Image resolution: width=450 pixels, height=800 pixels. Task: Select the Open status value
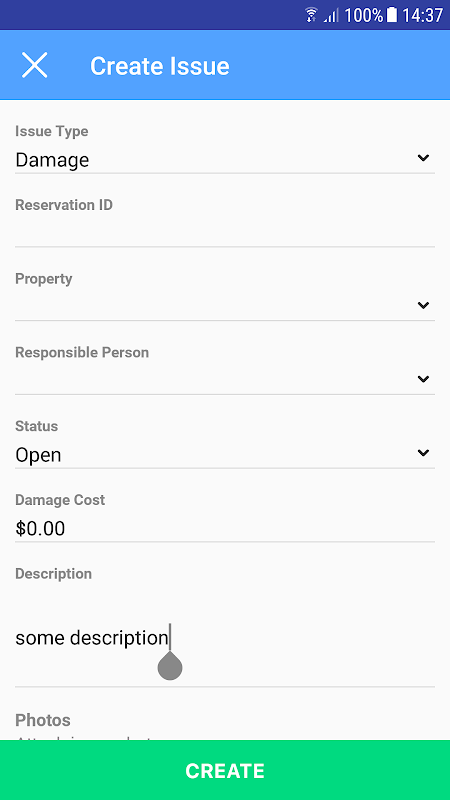pos(38,455)
